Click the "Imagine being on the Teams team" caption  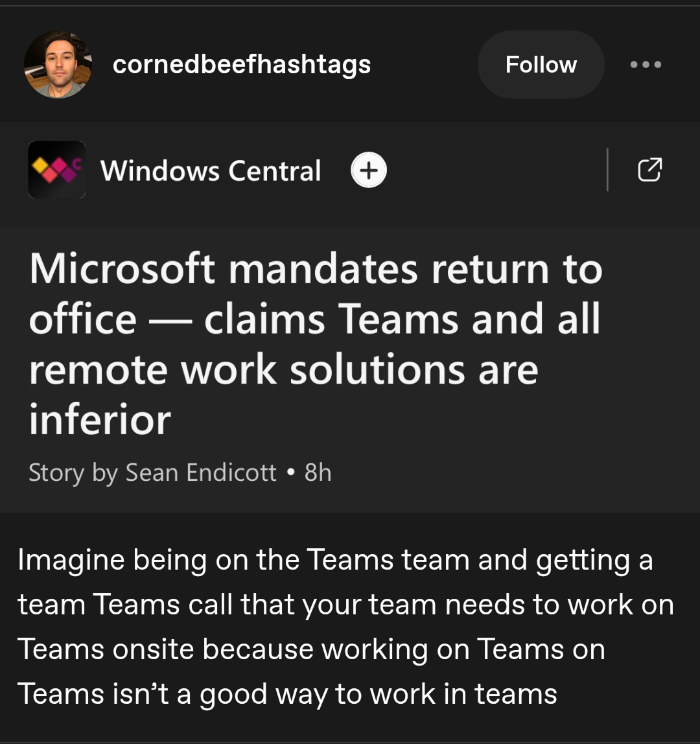(x=334, y=560)
